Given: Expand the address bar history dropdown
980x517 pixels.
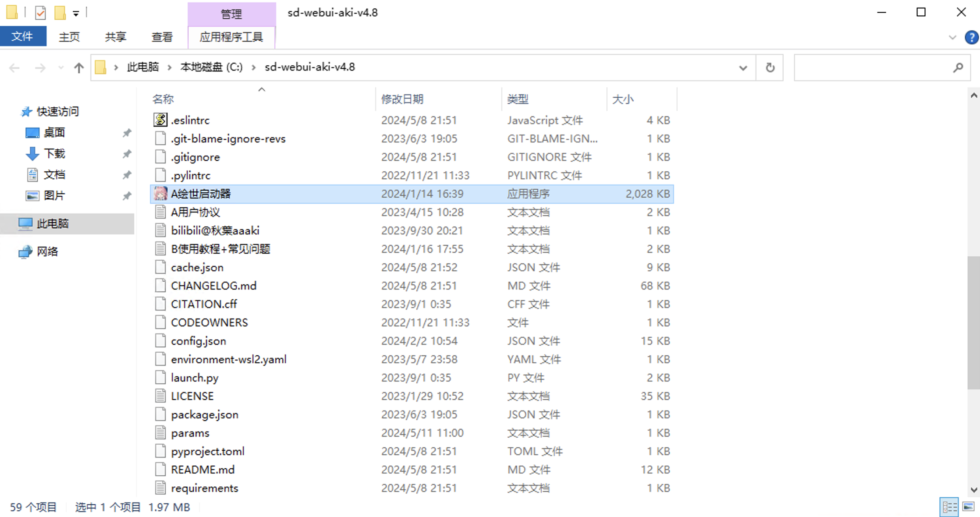Looking at the screenshot, I should coord(743,67).
